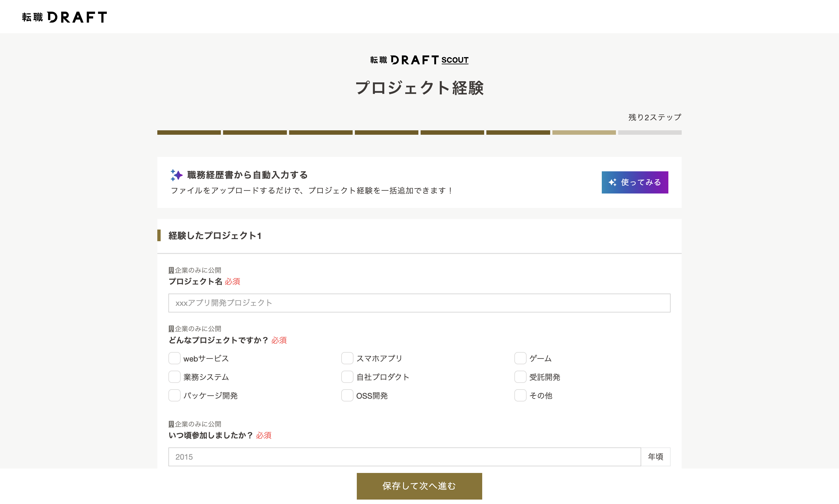Click the year input showing 2015
The height and width of the screenshot is (504, 839).
pyautogui.click(x=404, y=457)
